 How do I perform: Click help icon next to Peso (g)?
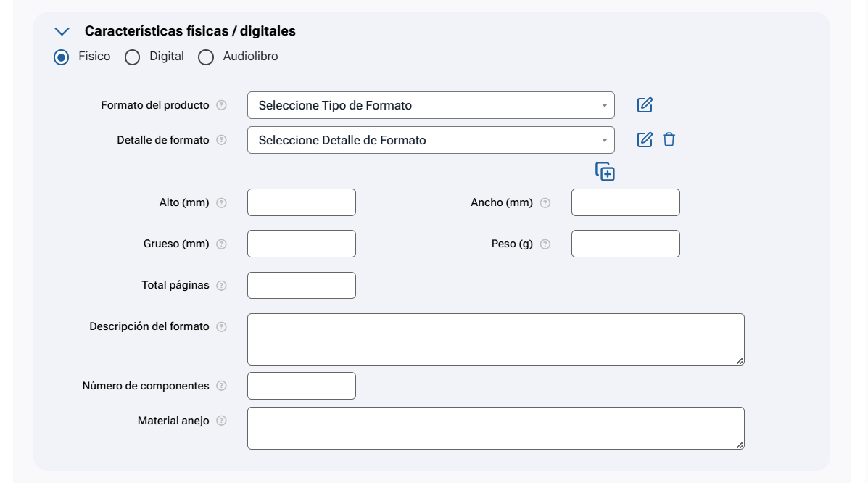(x=545, y=244)
